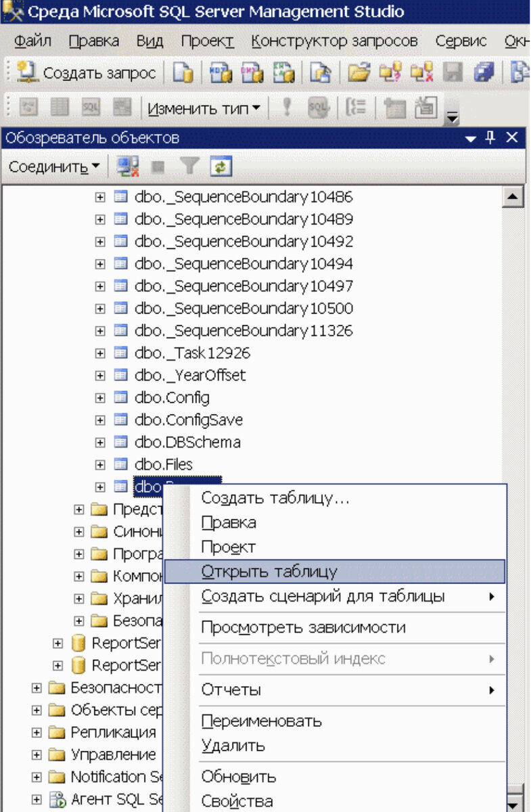Choose Переименовать in context menu

[x=336, y=721]
